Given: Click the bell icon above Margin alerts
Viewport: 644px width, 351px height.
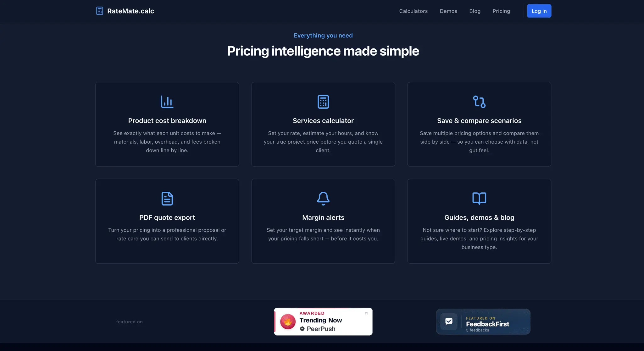Looking at the screenshot, I should pos(323,199).
